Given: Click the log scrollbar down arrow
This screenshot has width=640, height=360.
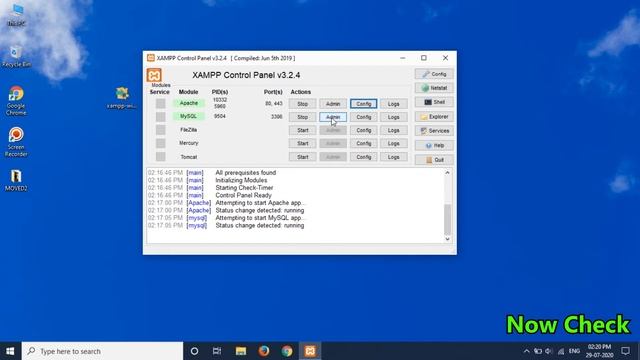Looking at the screenshot, I should coord(447,239).
